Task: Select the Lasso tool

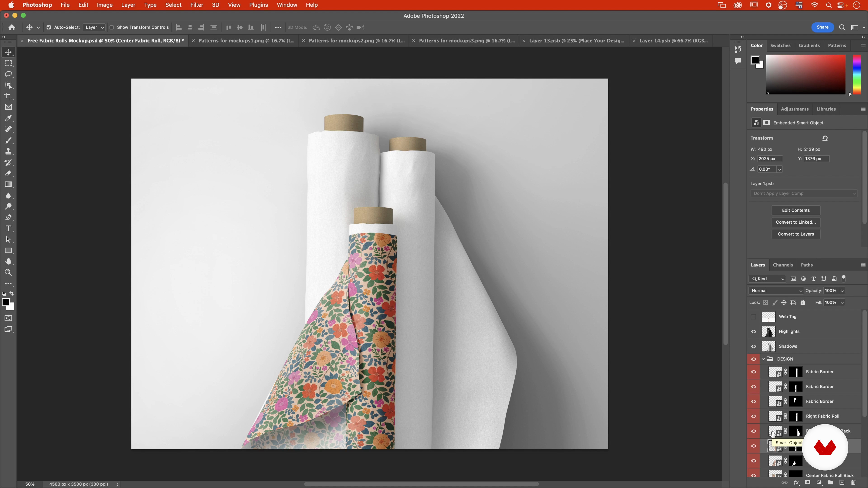Action: pyautogui.click(x=8, y=74)
